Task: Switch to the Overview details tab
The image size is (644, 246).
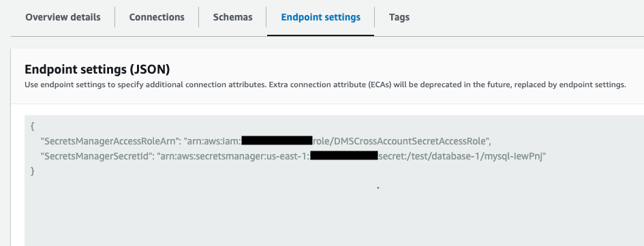Action: (63, 17)
